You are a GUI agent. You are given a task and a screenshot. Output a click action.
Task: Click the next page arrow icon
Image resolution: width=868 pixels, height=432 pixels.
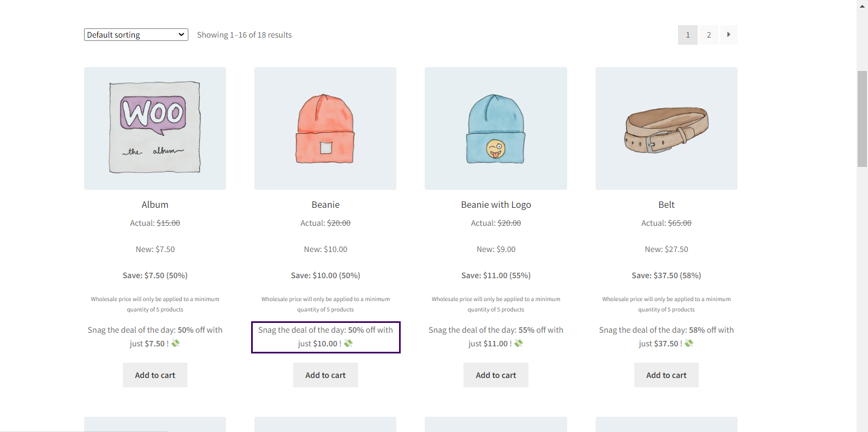click(x=728, y=35)
